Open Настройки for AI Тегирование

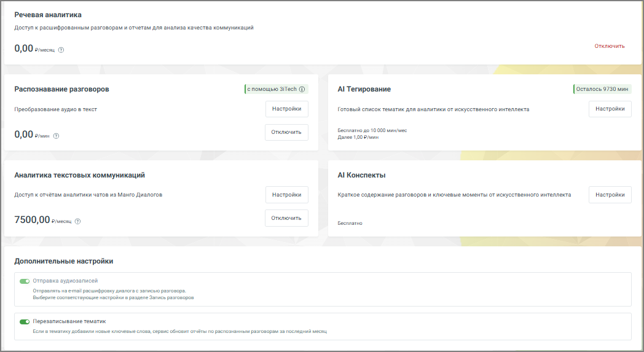610,109
